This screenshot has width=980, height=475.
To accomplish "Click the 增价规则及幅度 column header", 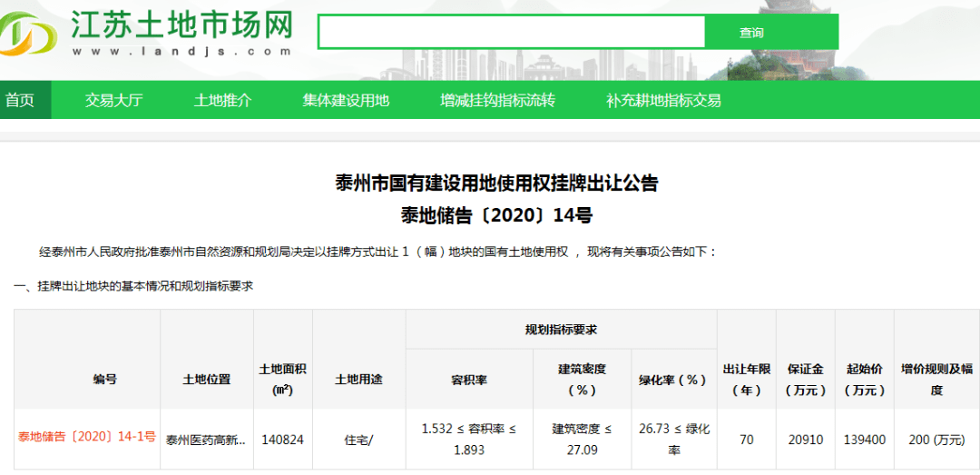I will 936,380.
